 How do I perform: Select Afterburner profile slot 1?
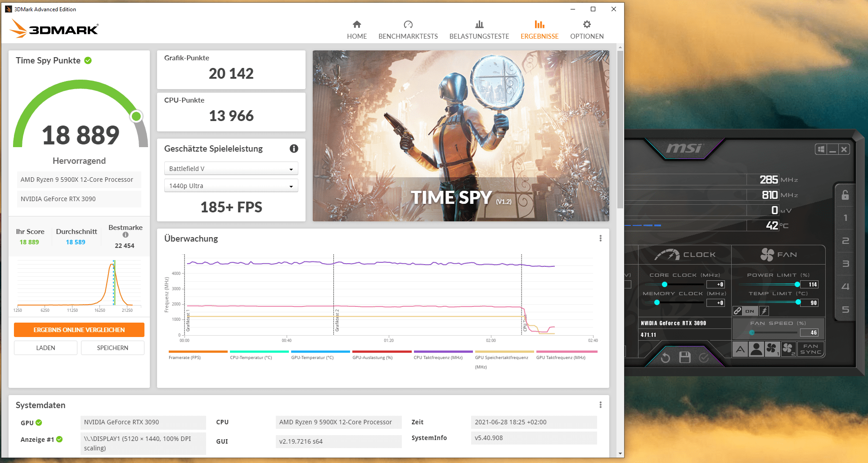(x=845, y=218)
